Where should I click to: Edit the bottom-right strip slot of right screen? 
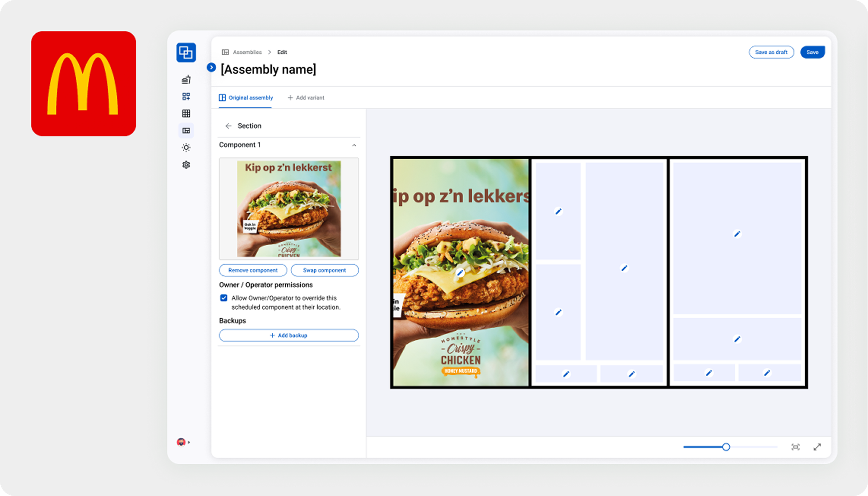click(x=767, y=373)
